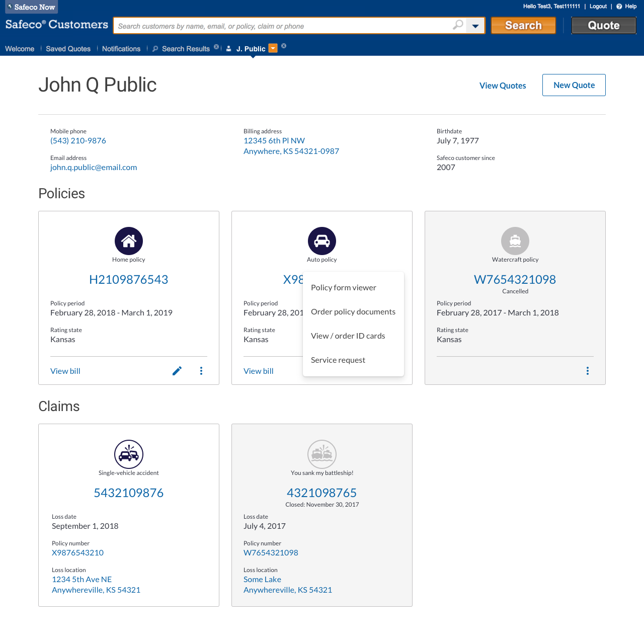
Task: Close the J. Public tab
Action: coord(284,46)
